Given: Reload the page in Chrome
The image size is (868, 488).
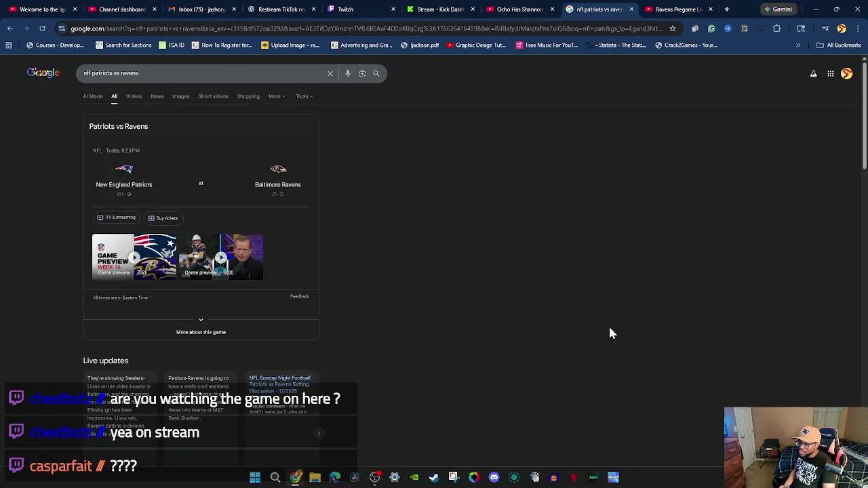Looking at the screenshot, I should [x=42, y=28].
